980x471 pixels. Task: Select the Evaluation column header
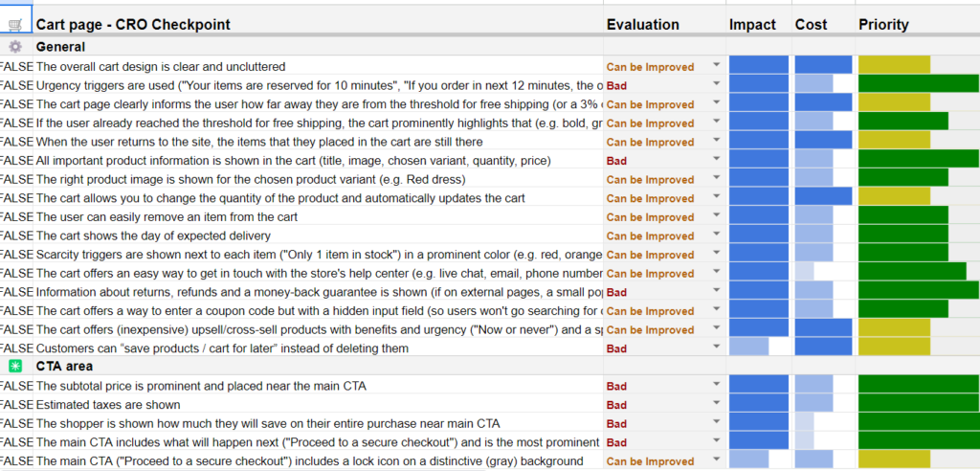(642, 24)
